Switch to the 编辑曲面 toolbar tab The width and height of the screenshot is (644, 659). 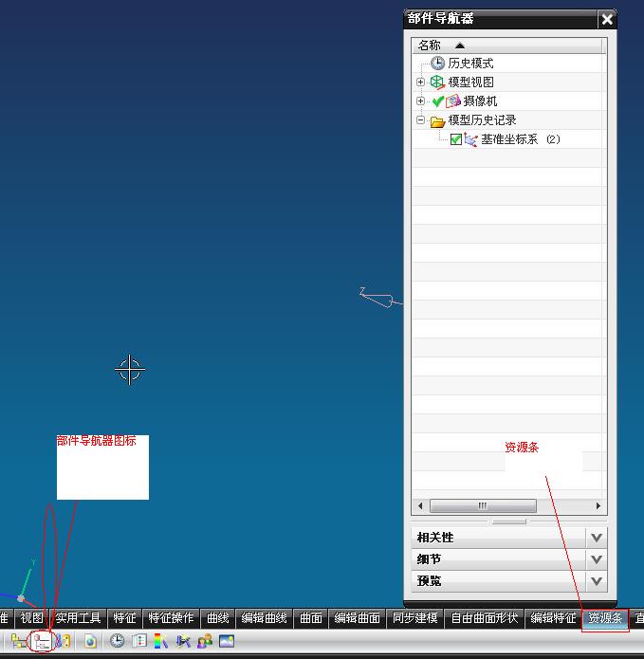[x=357, y=618]
